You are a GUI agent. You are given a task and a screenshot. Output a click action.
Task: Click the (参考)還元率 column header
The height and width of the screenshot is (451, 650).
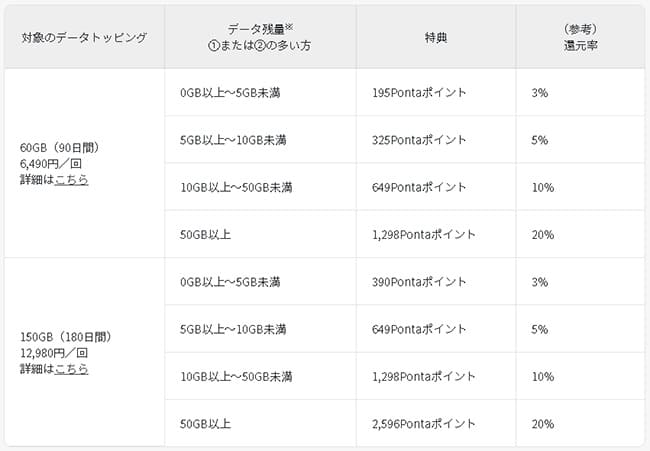(580, 37)
